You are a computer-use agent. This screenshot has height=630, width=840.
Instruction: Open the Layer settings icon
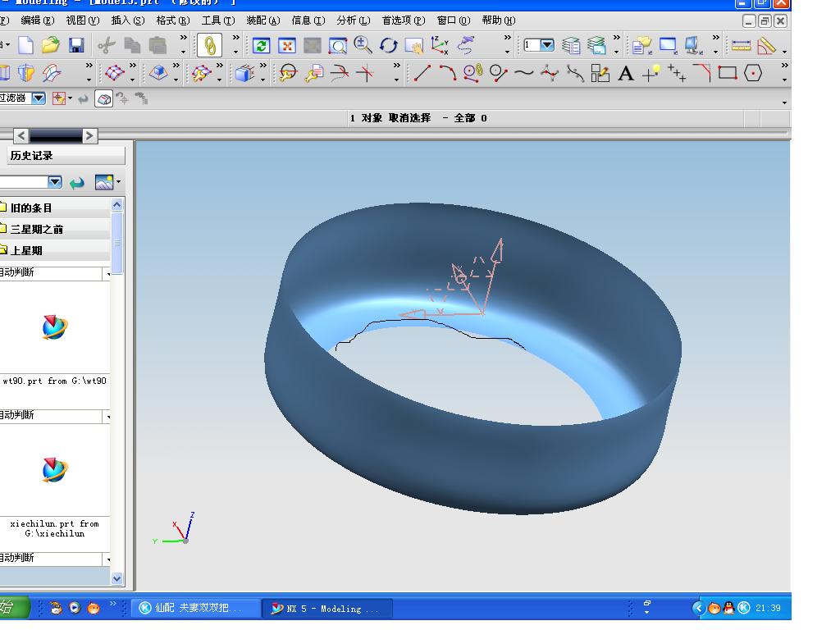571,46
